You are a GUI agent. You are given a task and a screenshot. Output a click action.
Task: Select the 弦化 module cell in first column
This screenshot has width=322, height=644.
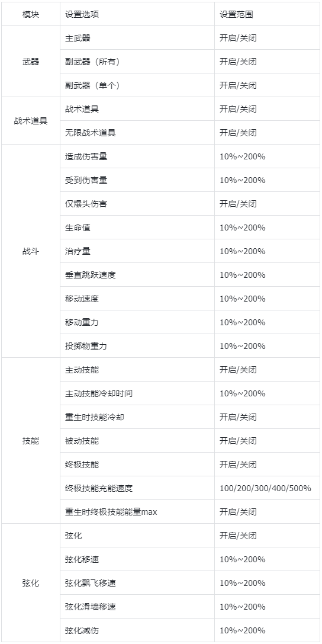coord(31,583)
